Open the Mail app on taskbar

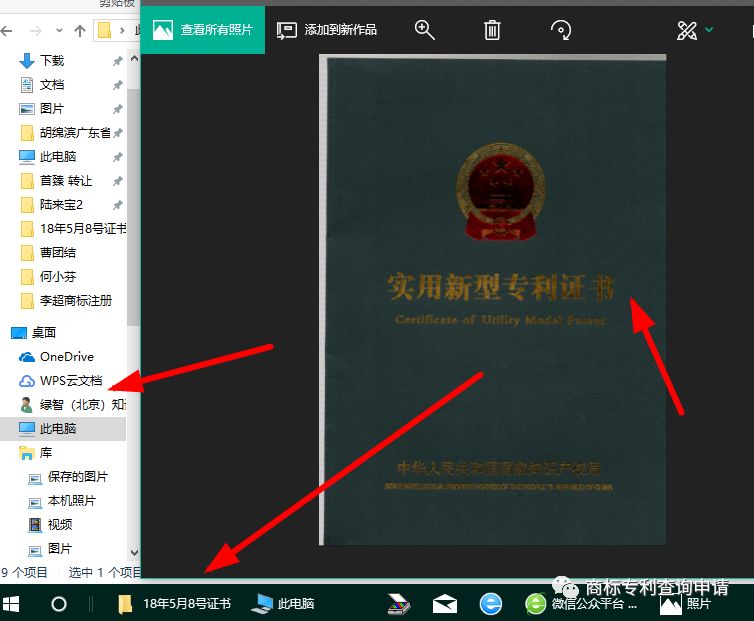[445, 604]
